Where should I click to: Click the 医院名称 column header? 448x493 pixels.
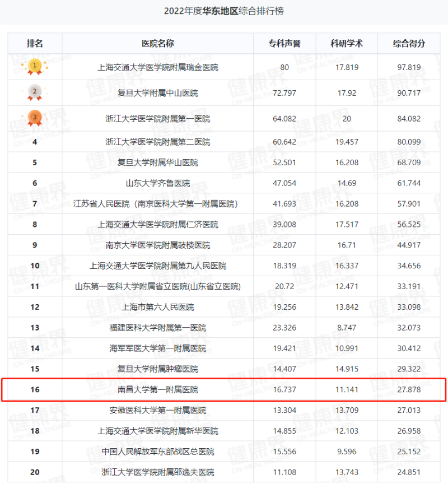(x=157, y=43)
